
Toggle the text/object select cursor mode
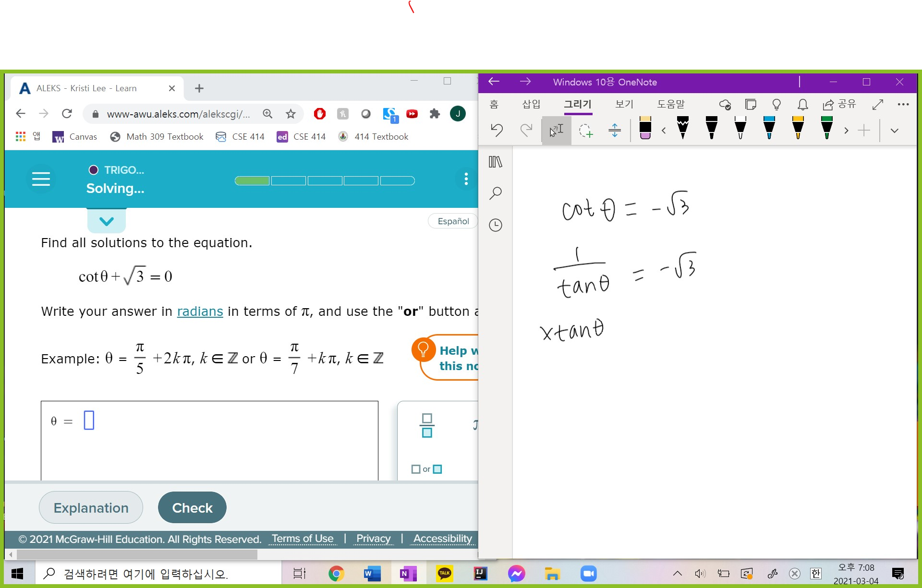pyautogui.click(x=557, y=130)
